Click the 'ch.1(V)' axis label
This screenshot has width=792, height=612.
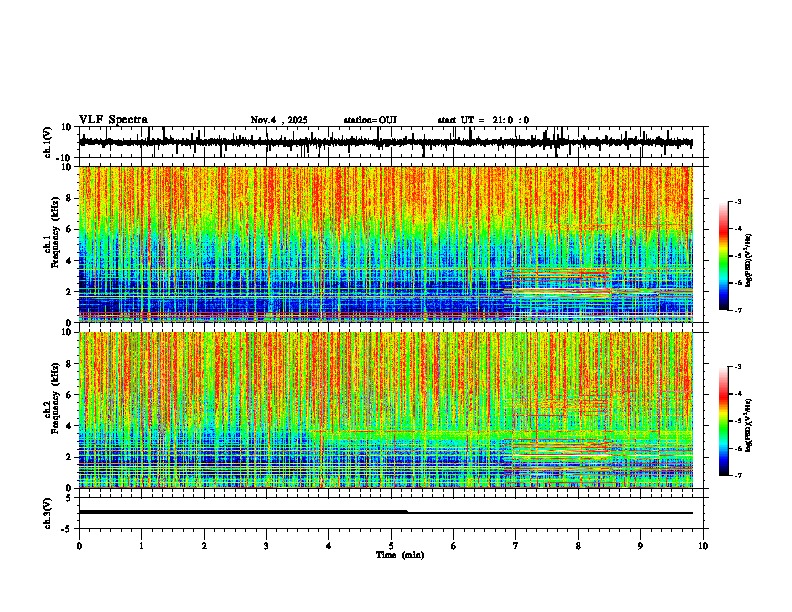click(x=48, y=142)
